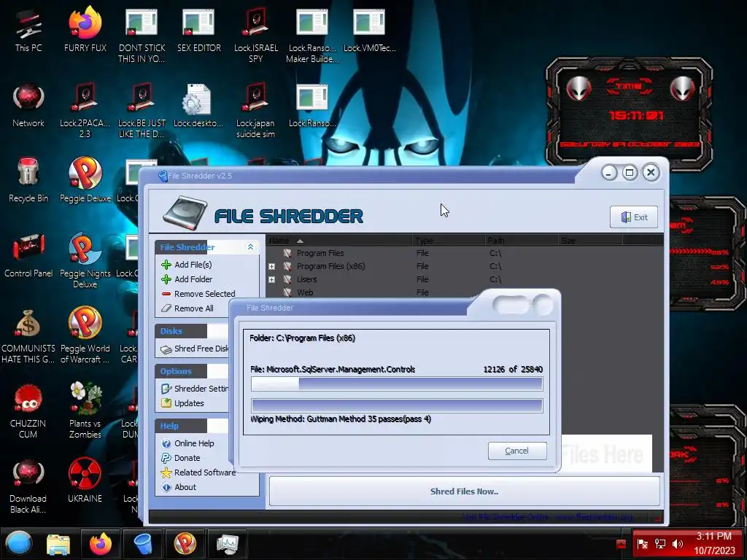Expand the Program Files (x86) tree row
This screenshot has height=560, width=747.
coord(271,266)
